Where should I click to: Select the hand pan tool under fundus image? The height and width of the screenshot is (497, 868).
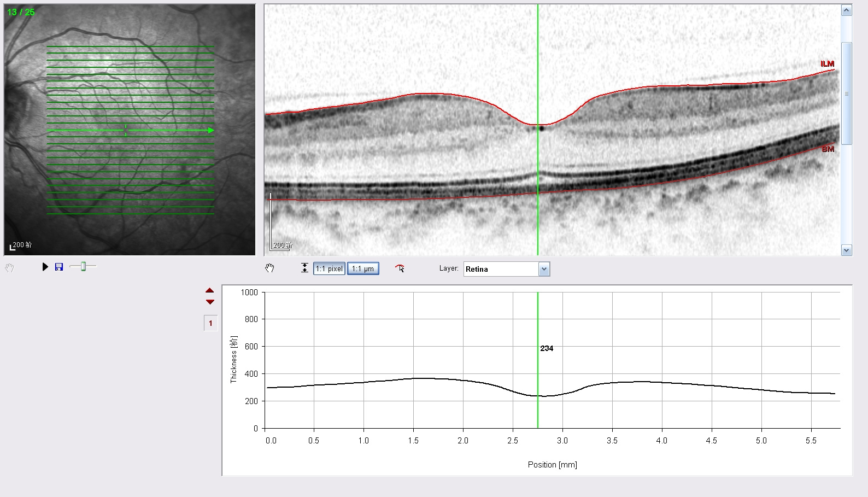[x=9, y=268]
